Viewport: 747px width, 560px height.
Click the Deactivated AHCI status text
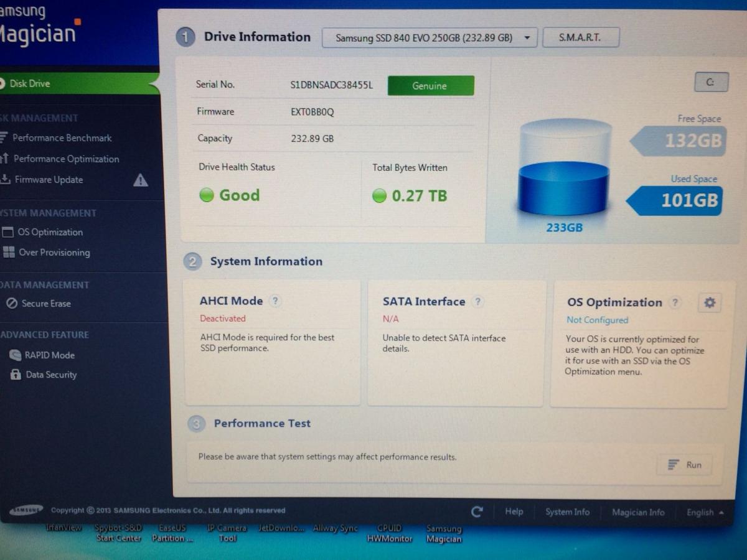click(223, 319)
